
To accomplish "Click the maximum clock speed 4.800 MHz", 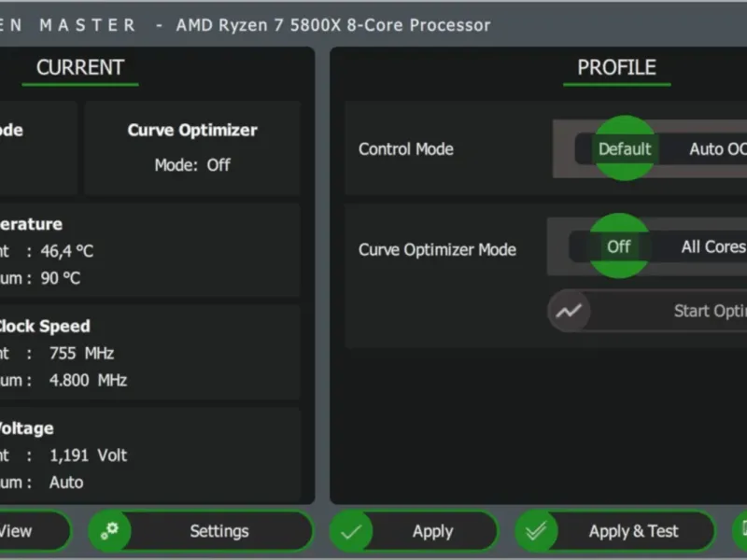I will click(x=88, y=381).
